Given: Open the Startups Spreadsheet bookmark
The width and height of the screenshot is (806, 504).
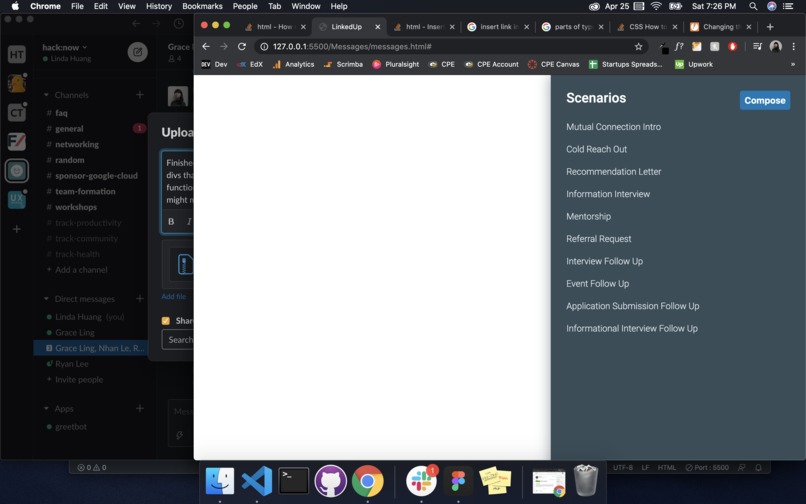Looking at the screenshot, I should tap(625, 64).
